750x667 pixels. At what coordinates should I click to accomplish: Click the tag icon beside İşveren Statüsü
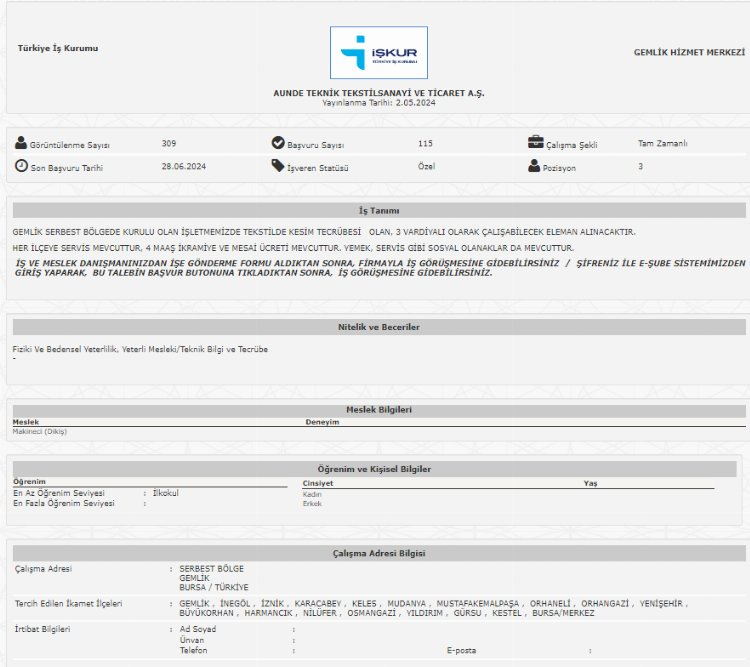click(278, 166)
